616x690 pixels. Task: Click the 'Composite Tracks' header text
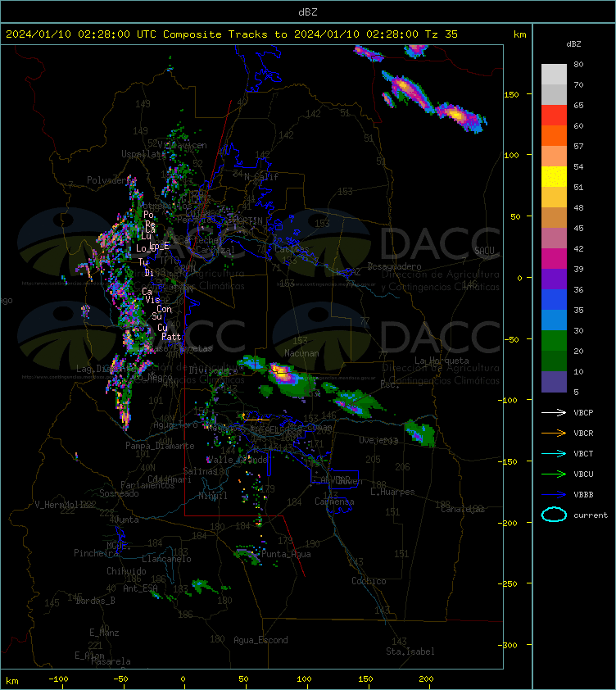[x=215, y=34]
